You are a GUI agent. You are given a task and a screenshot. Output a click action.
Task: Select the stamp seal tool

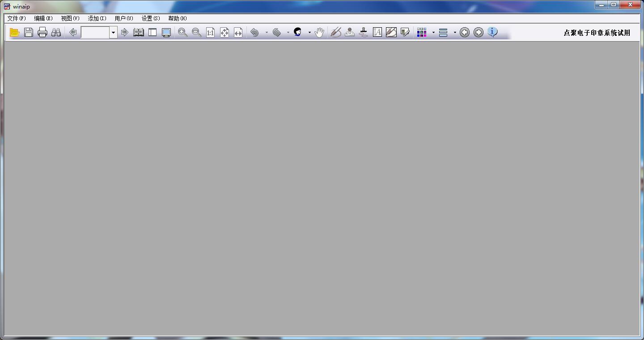point(364,32)
